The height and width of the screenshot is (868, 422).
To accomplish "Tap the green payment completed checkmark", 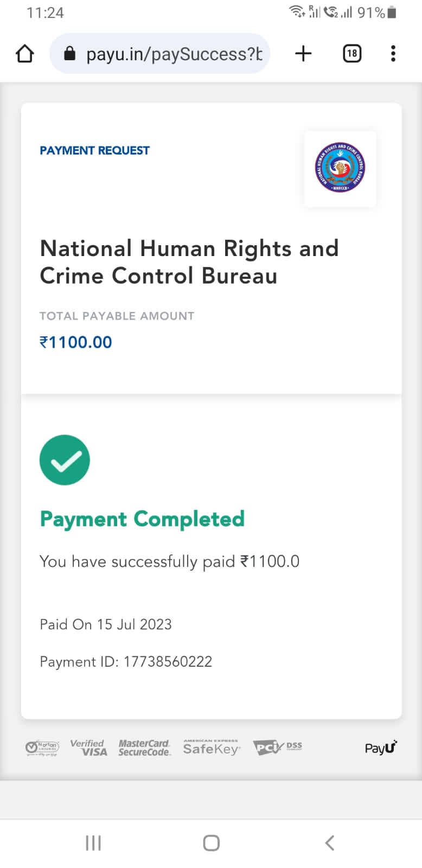I will (x=65, y=460).
